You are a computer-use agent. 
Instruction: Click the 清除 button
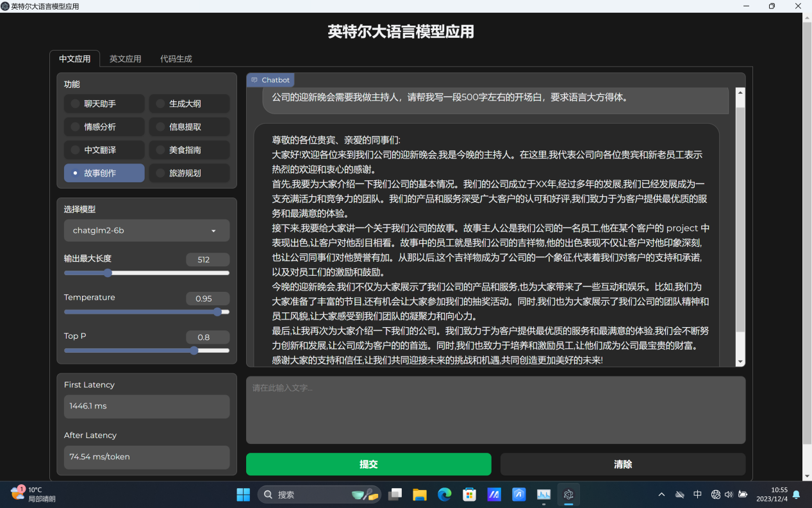coord(623,464)
